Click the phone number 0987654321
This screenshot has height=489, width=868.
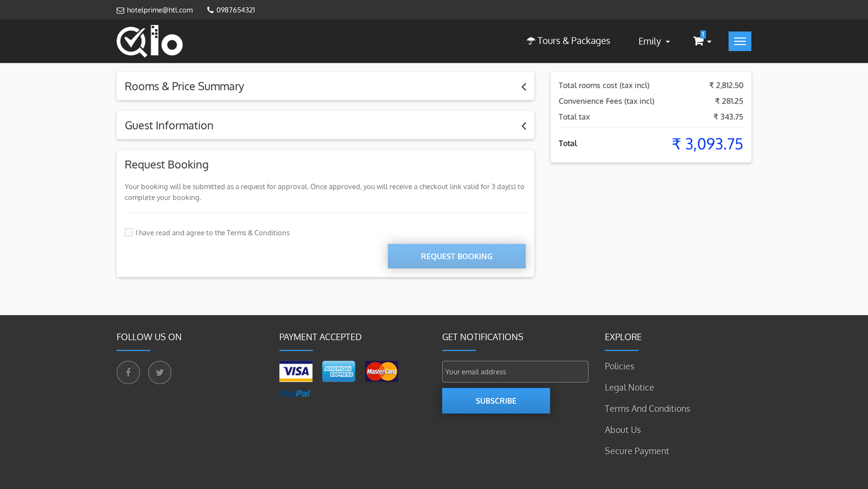click(236, 10)
